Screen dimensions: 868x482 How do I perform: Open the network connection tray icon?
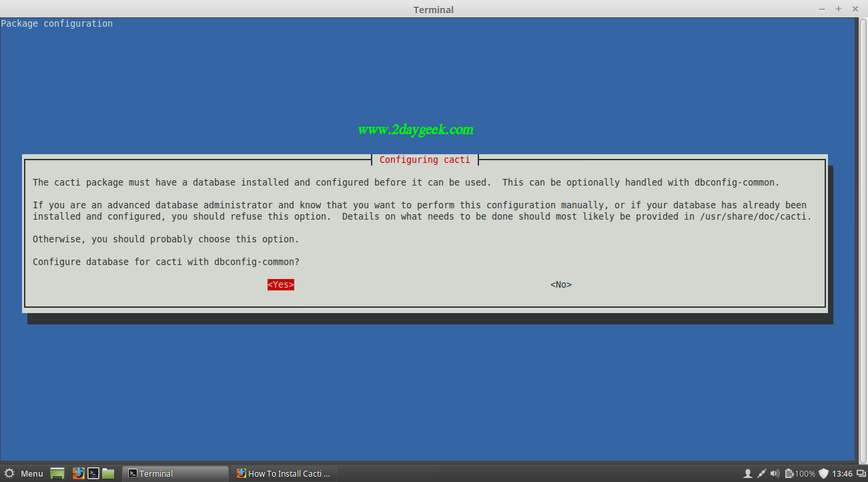pos(761,473)
